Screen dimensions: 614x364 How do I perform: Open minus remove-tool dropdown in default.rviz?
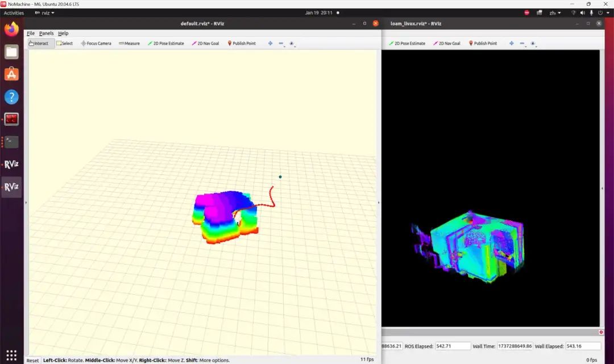click(281, 43)
